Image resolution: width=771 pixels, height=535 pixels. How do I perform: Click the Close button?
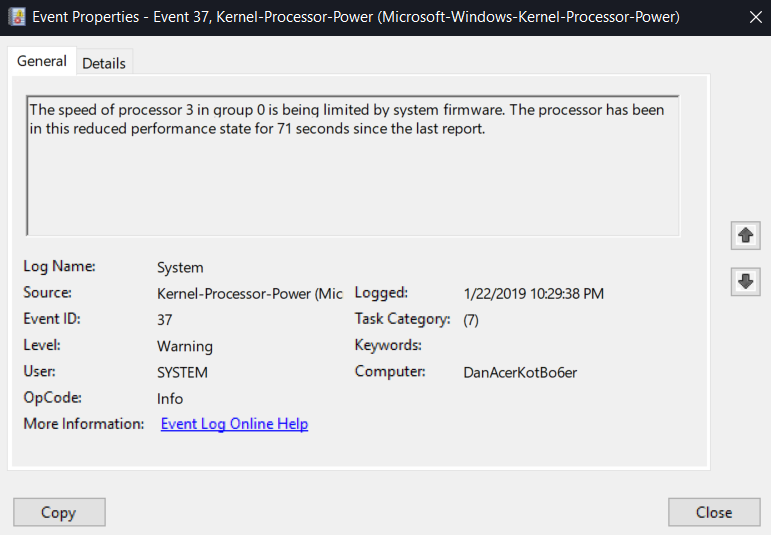tap(713, 512)
